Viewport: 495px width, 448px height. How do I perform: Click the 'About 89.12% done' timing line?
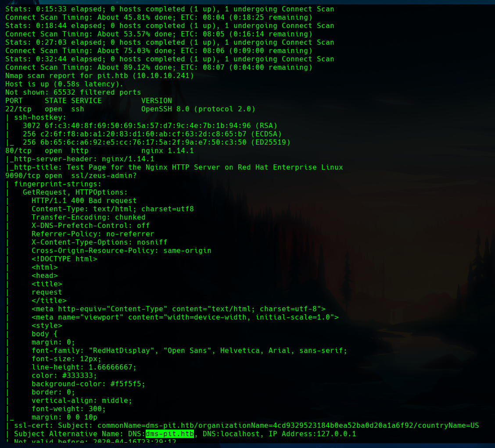[158, 68]
